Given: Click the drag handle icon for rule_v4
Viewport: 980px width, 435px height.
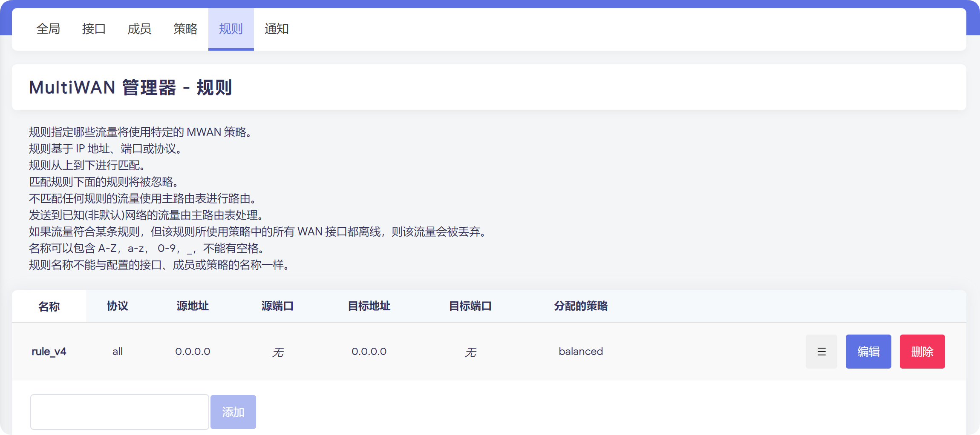Looking at the screenshot, I should (x=821, y=352).
